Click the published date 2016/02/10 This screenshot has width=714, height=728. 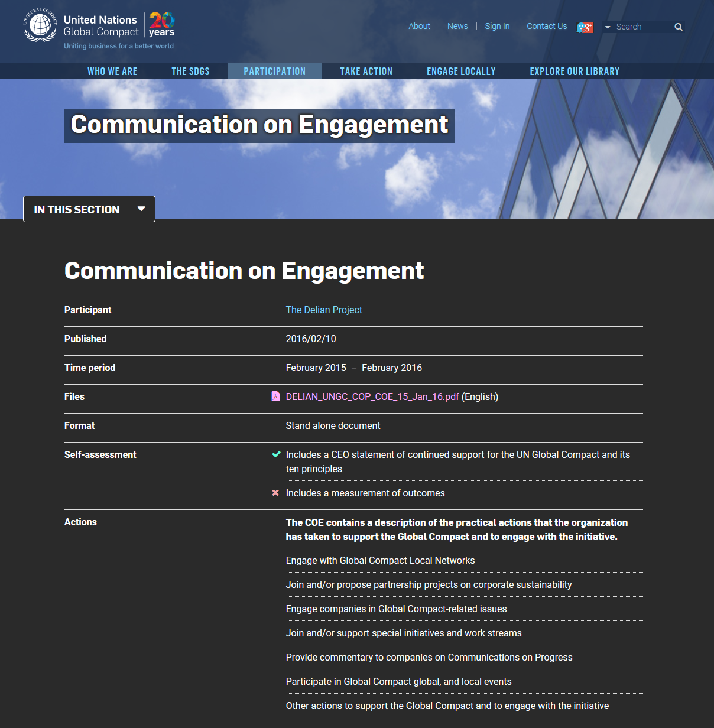point(311,339)
